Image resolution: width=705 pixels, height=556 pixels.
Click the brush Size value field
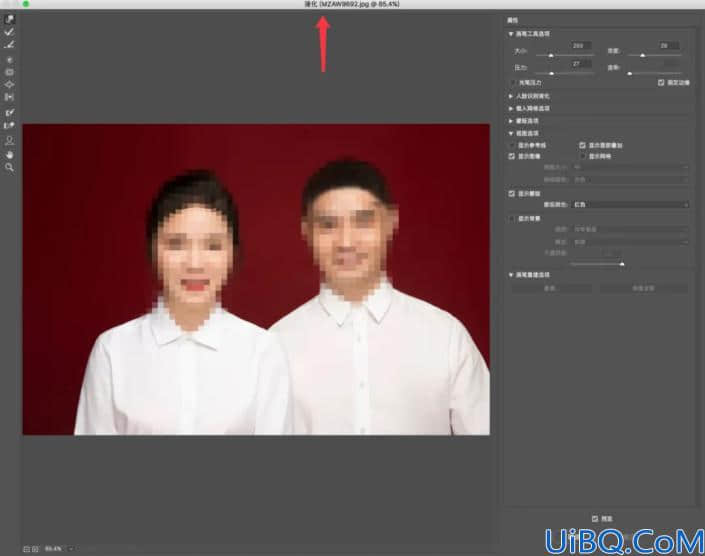click(580, 46)
